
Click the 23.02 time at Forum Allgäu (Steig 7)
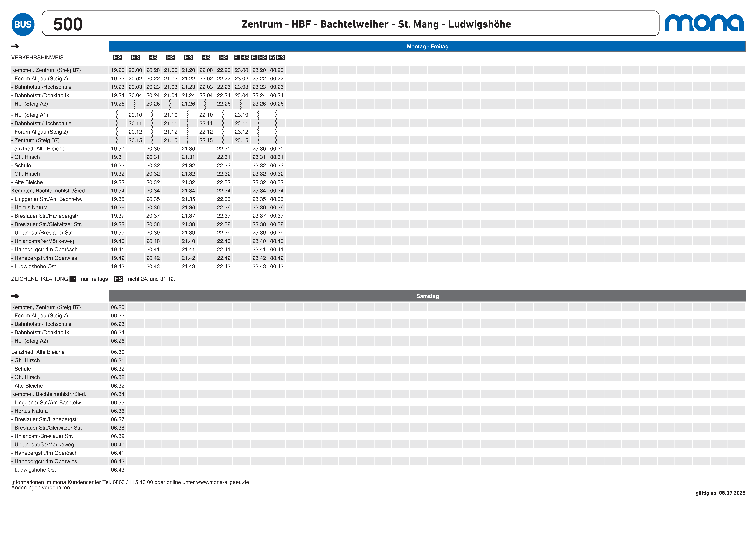[x=241, y=79]
